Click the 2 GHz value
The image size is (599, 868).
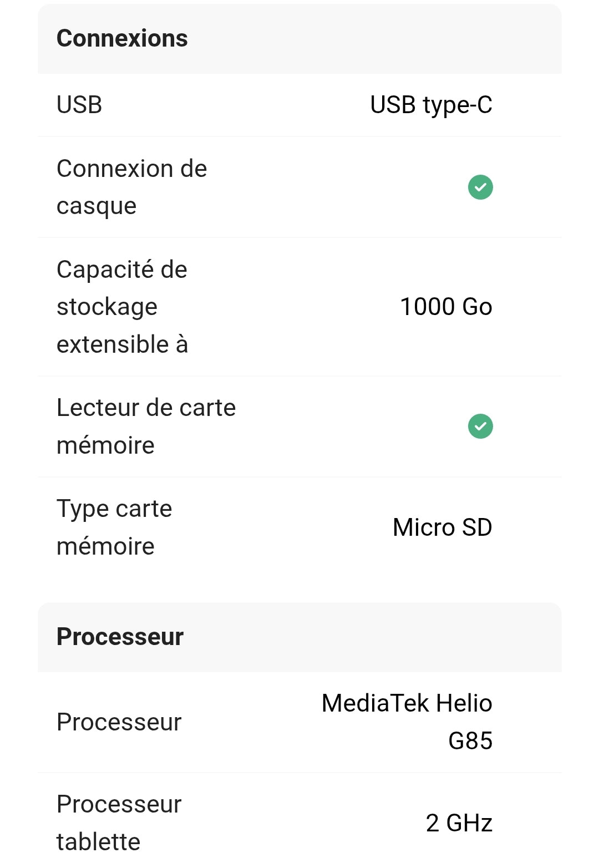[x=459, y=823]
